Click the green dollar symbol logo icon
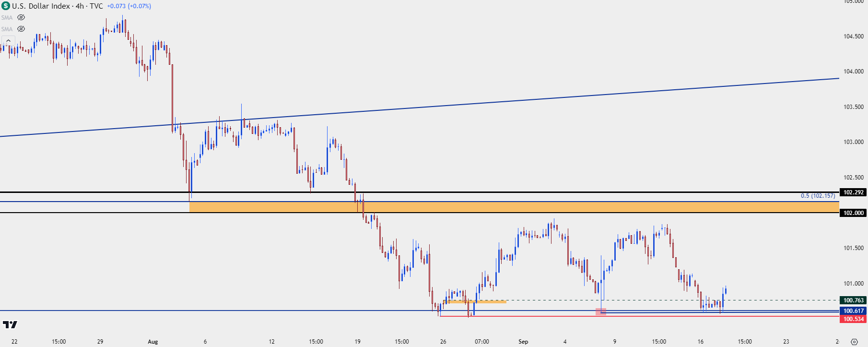Viewport: 868px width, 347px height. pyautogui.click(x=6, y=6)
